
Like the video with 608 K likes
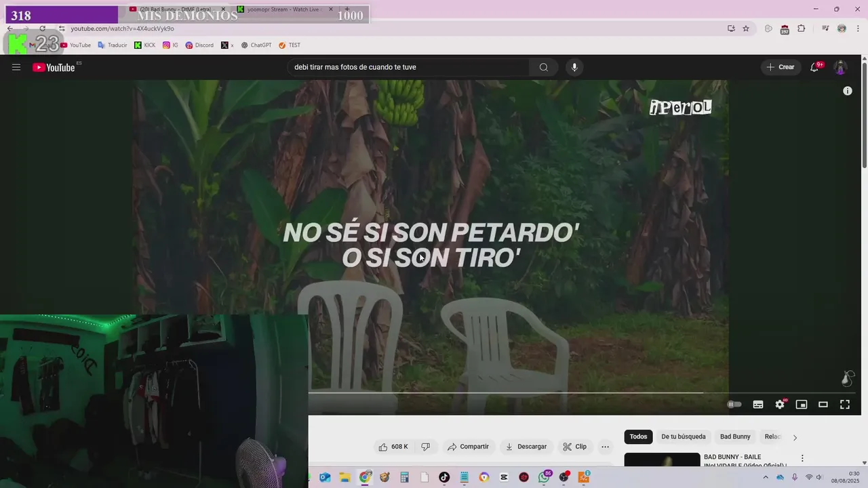tap(393, 447)
